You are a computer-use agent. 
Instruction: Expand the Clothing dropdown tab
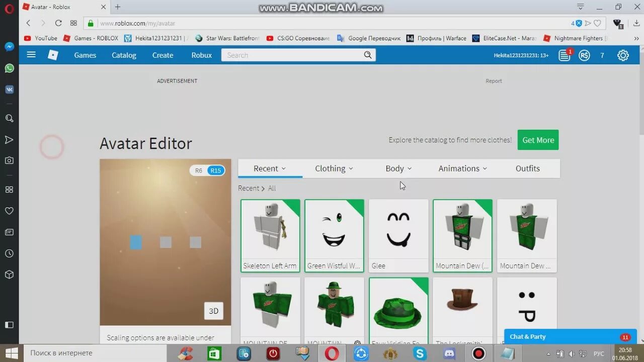(334, 168)
